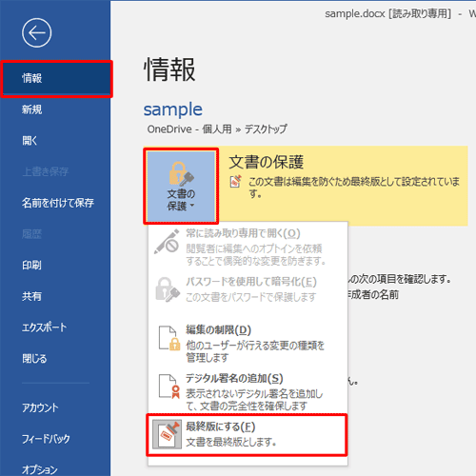Image resolution: width=476 pixels, height=476 pixels.
Task: Click the sample.docx title bar text
Action: click(x=355, y=13)
